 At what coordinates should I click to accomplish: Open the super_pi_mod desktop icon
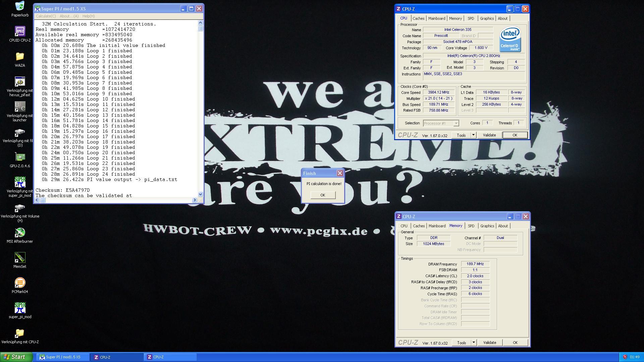(x=20, y=308)
